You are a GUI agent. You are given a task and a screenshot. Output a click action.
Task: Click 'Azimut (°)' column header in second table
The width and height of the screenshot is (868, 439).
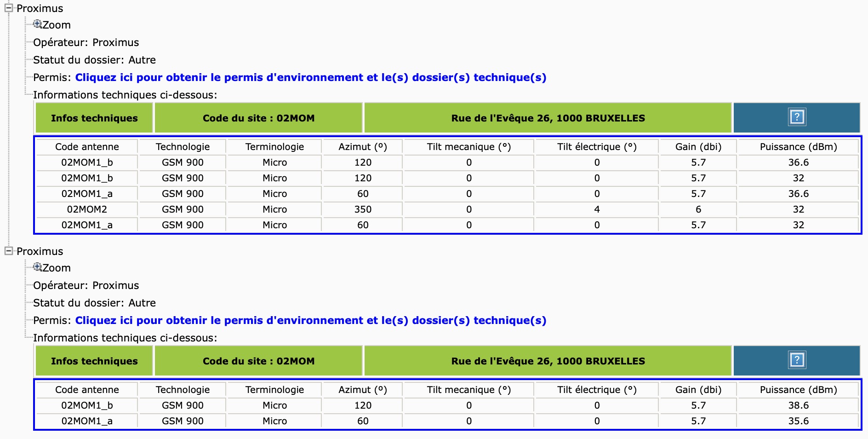coord(363,390)
